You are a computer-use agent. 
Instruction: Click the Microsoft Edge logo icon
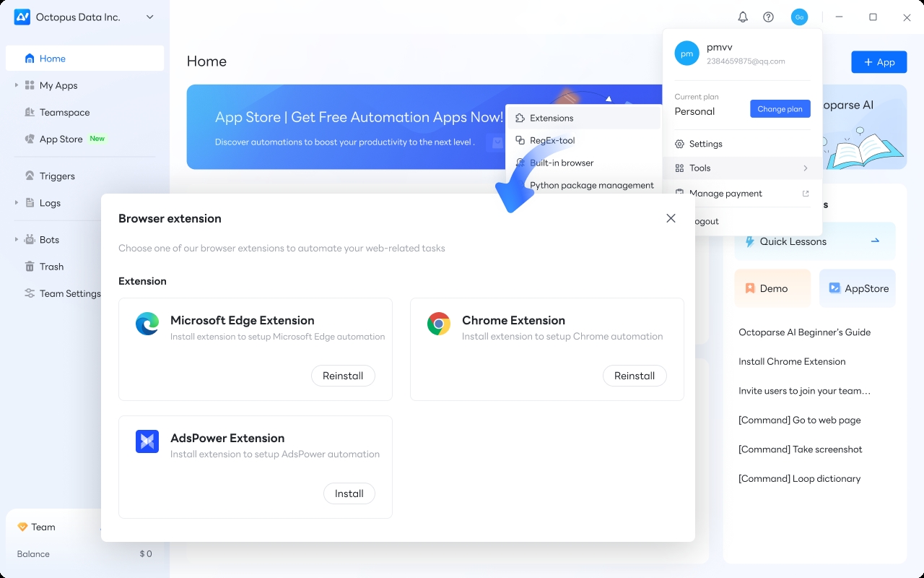point(147,324)
